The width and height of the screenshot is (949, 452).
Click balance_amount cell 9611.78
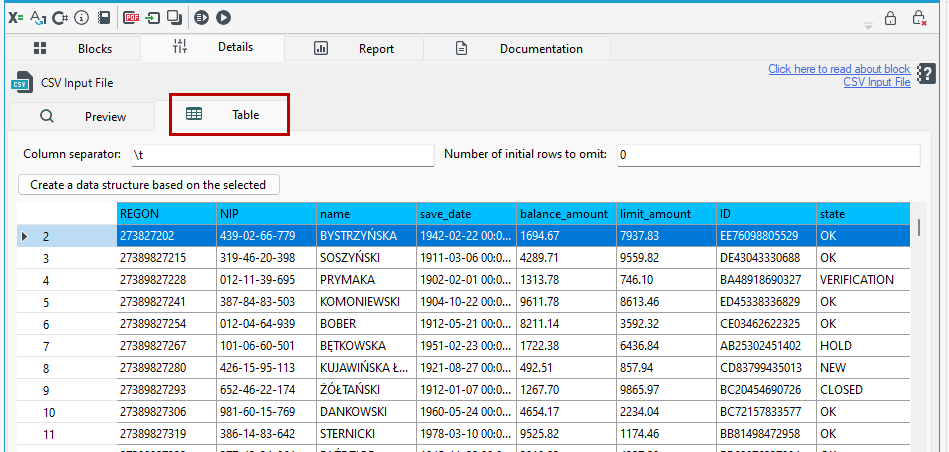(566, 302)
